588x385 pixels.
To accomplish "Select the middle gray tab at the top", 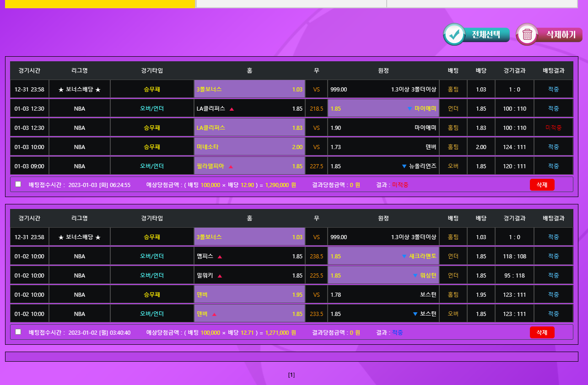I will tap(291, 4).
